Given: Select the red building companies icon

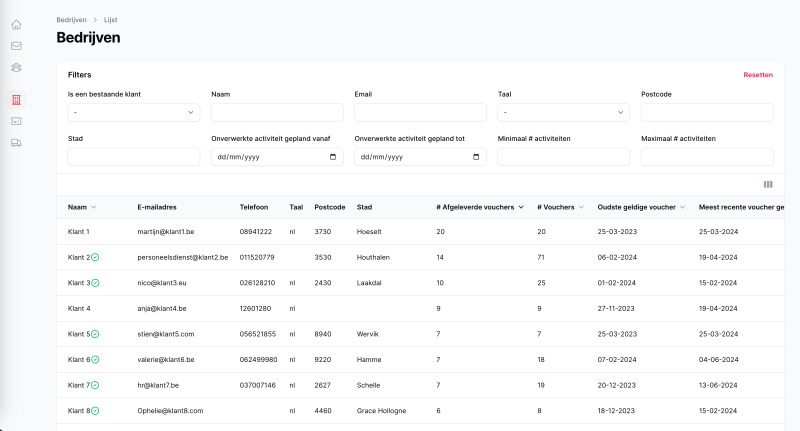Looking at the screenshot, I should click(x=16, y=100).
